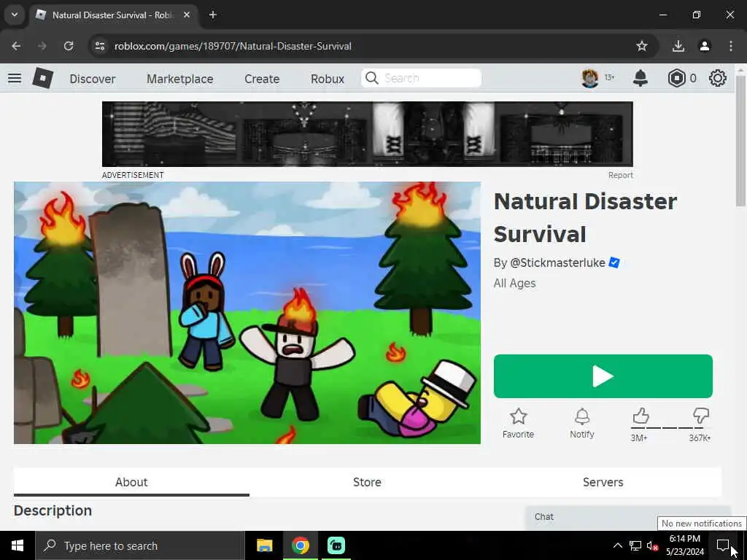Click the browser address bar URL
747x560 pixels.
[x=233, y=46]
